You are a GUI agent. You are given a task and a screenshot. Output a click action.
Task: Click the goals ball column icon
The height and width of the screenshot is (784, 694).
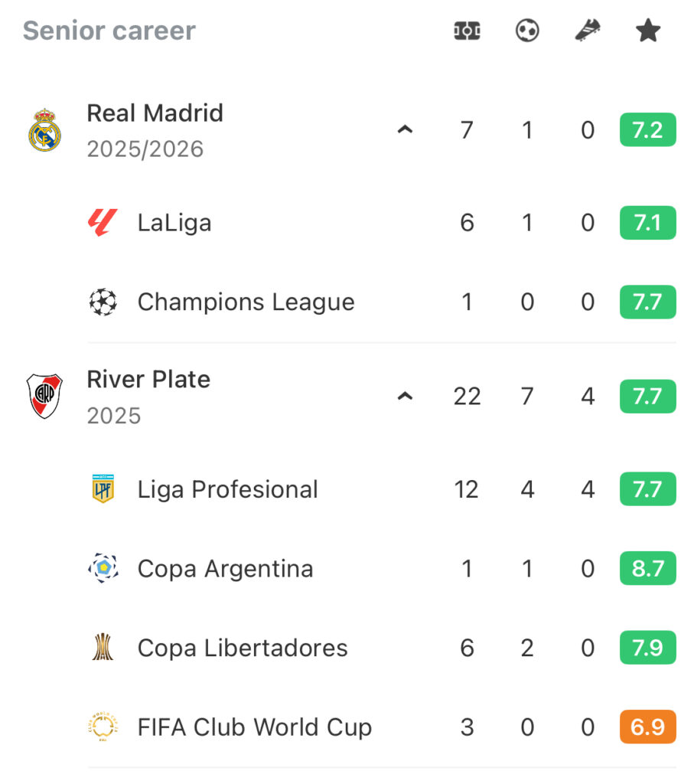pyautogui.click(x=527, y=31)
